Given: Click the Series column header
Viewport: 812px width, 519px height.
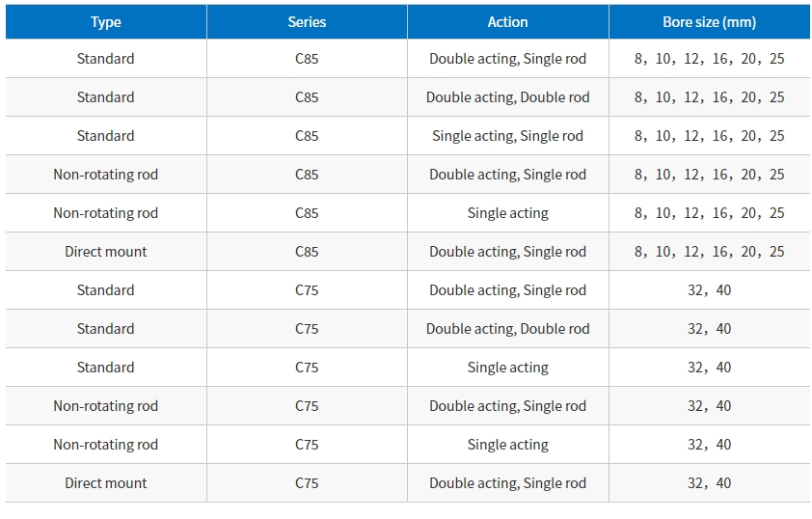Looking at the screenshot, I should [x=307, y=21].
